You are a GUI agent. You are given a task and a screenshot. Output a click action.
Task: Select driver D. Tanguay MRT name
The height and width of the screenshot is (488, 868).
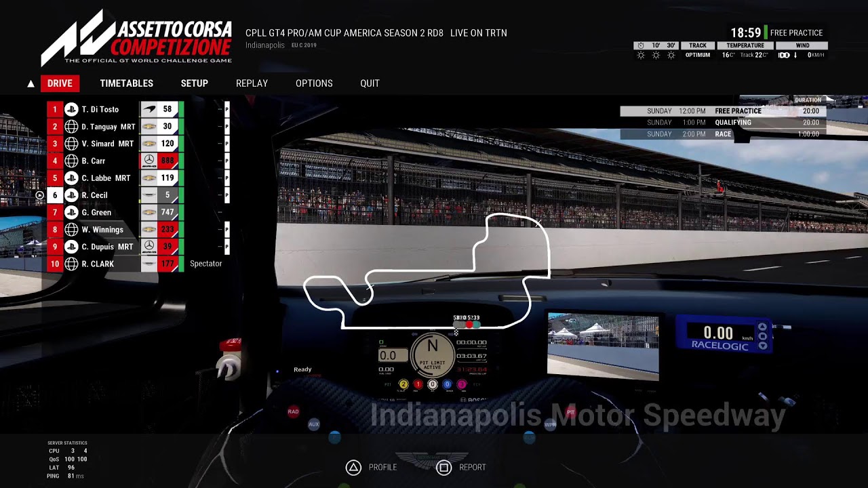click(108, 127)
